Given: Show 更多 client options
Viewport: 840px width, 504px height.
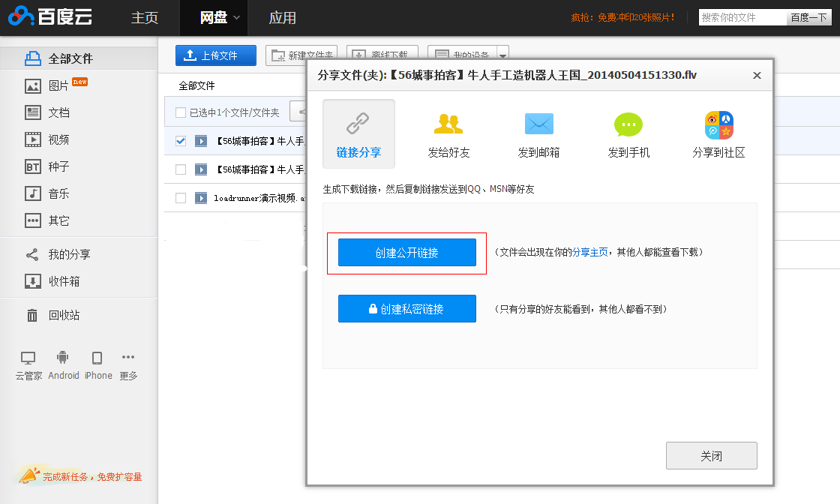Looking at the screenshot, I should [128, 358].
